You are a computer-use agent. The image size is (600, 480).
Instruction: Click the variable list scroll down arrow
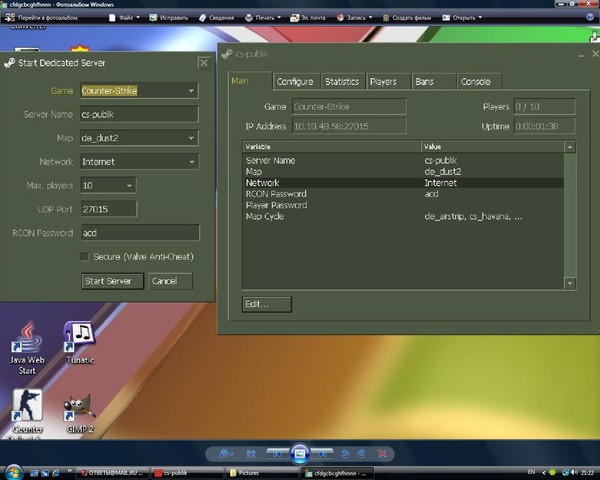570,283
